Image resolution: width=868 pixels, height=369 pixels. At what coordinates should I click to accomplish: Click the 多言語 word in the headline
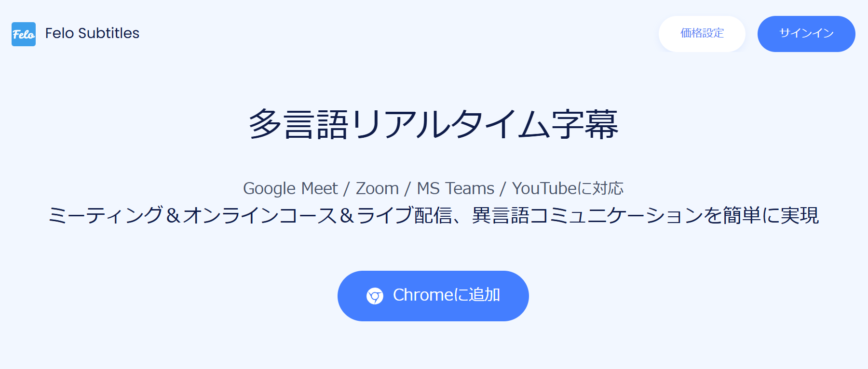[x=299, y=125]
